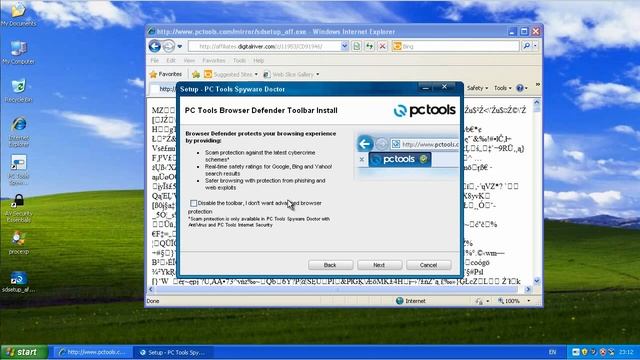Screen dimensions: 640x360
Task: Click the search magnifier icon
Action: click(x=527, y=47)
